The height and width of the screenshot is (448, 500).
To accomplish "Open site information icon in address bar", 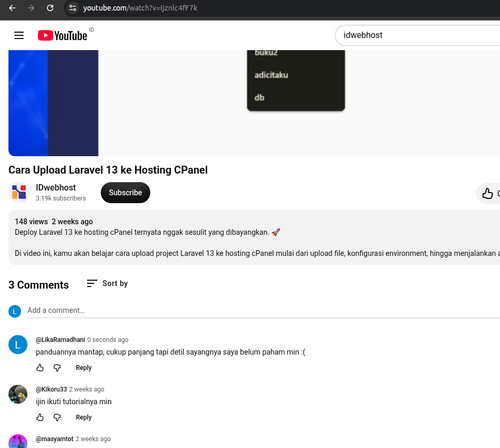I will (x=73, y=8).
